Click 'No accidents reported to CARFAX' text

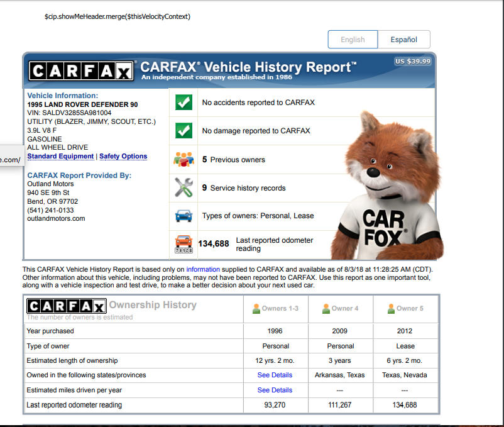tap(258, 103)
